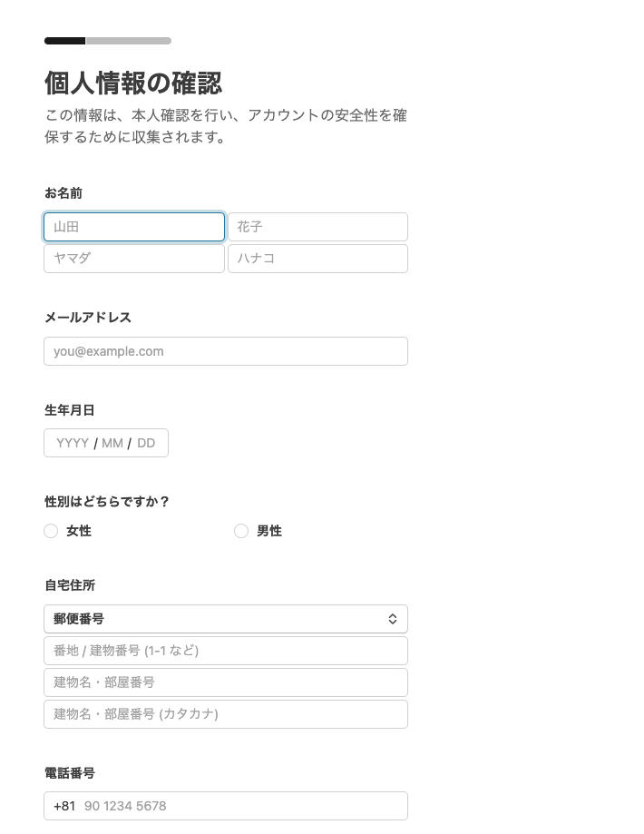Select the MM month birthdate segment
Screen dimensions: 644x834
tap(112, 444)
